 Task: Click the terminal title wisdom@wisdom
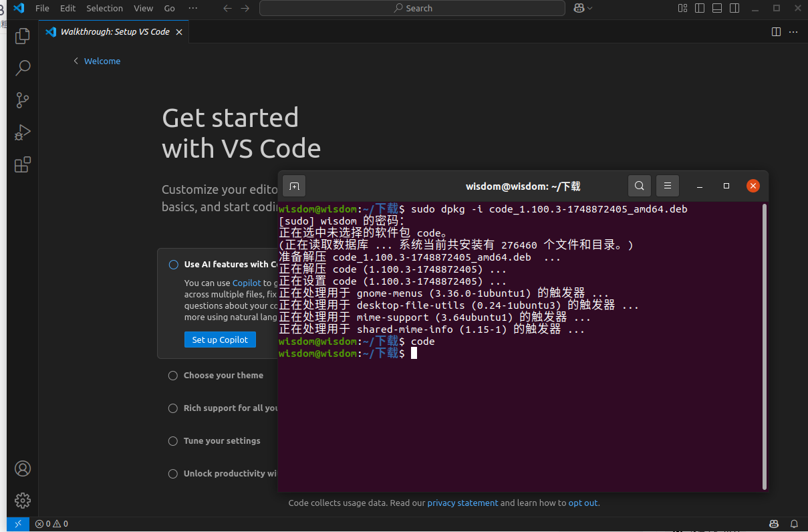point(523,186)
